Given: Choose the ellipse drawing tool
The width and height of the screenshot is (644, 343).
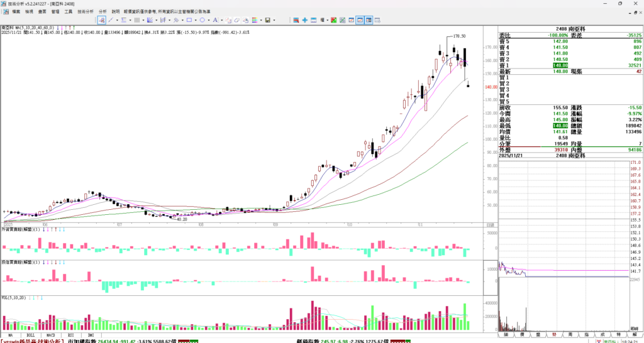Looking at the screenshot, I should pyautogui.click(x=203, y=20).
